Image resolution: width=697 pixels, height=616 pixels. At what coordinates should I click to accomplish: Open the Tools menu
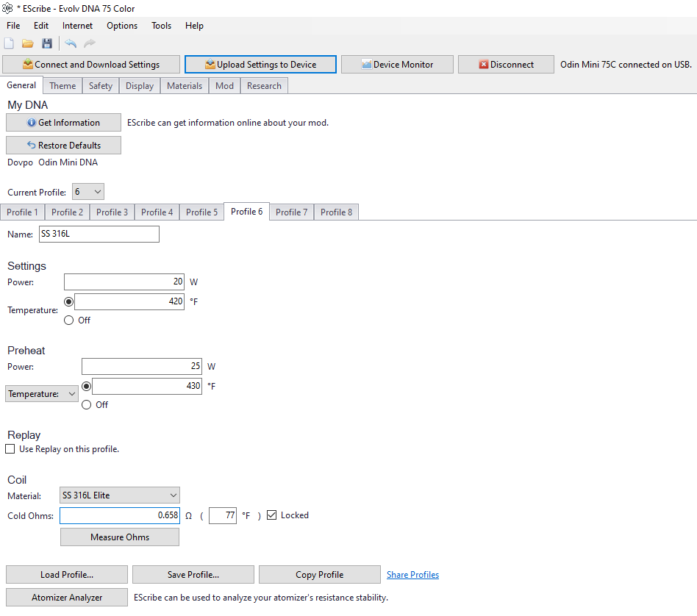[x=161, y=26]
